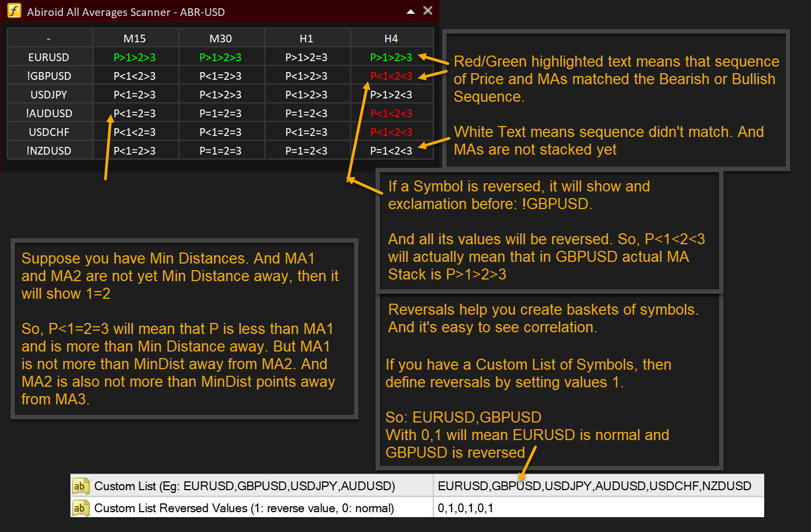811x532 pixels.
Task: Click the string icon beside Custom List
Action: coord(80,486)
